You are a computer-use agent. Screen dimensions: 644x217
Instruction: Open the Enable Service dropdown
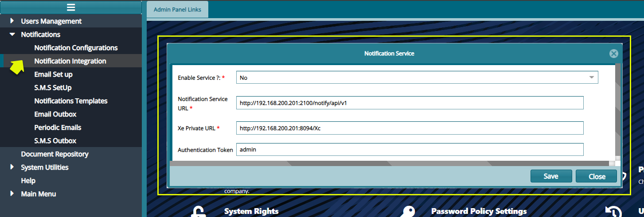click(417, 77)
